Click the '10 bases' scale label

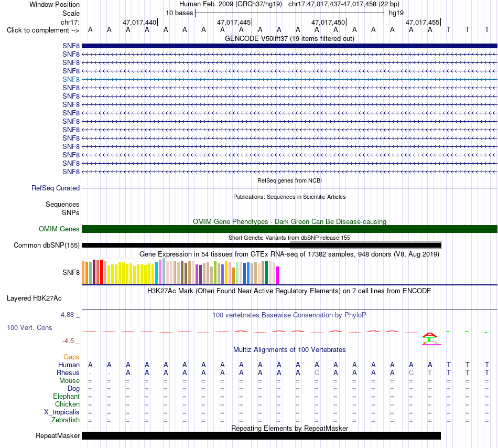pyautogui.click(x=179, y=13)
